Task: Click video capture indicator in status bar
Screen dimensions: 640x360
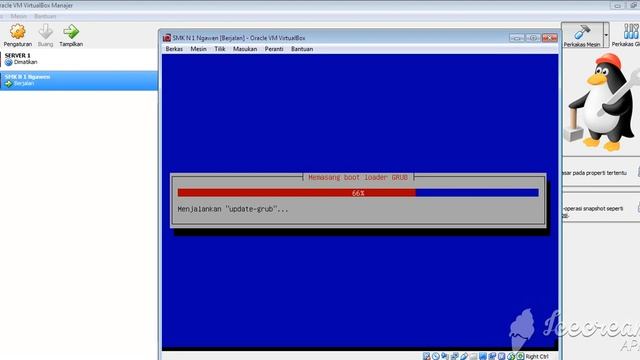Action: tap(492, 356)
